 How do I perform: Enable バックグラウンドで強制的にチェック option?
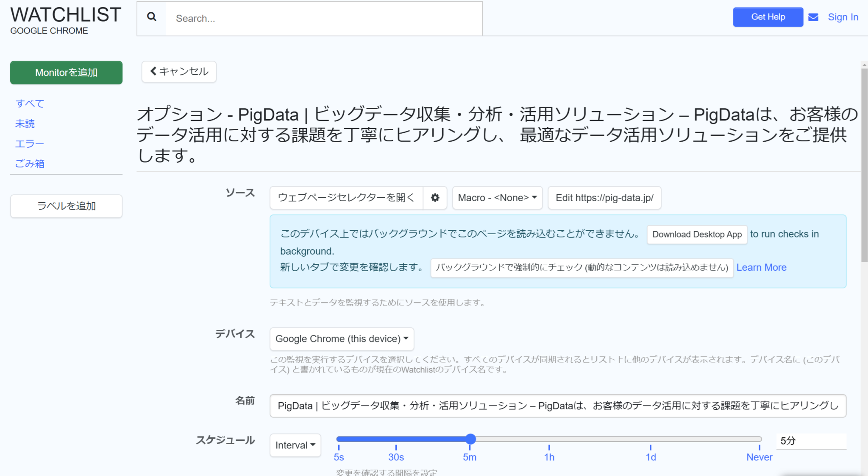click(581, 268)
